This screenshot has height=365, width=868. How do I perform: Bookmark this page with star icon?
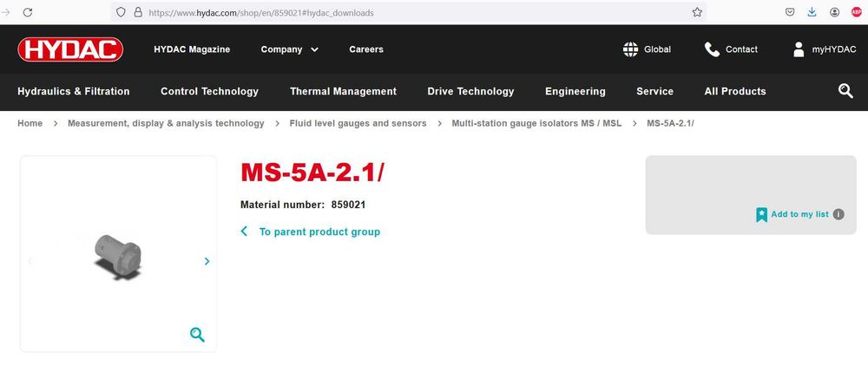697,12
